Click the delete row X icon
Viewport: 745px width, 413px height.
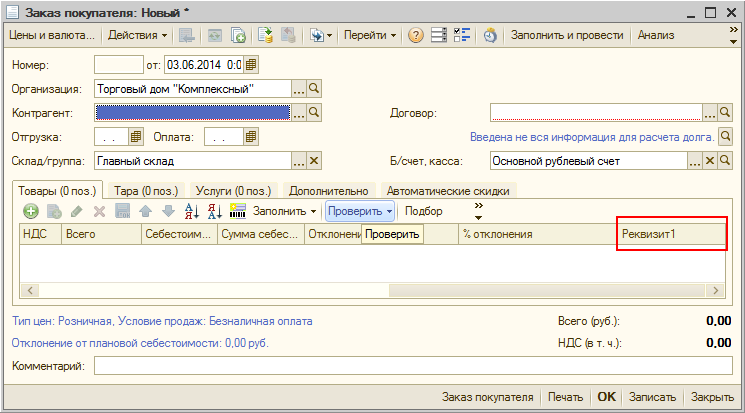[99, 211]
